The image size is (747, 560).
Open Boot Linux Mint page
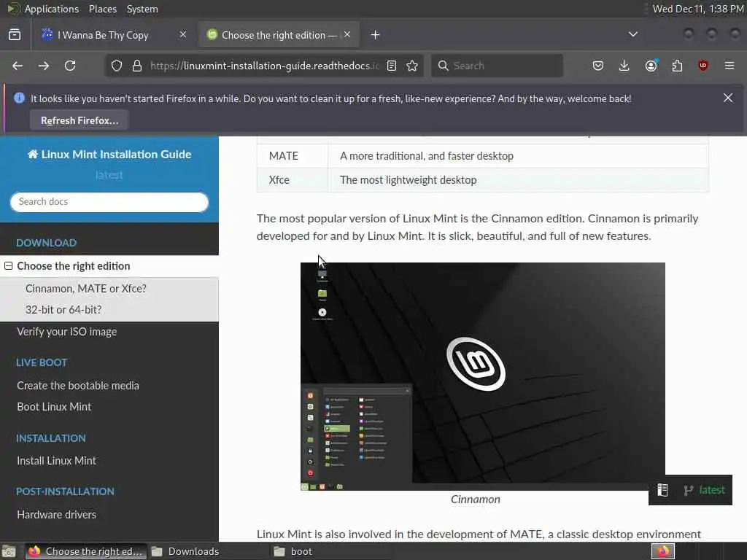pos(54,407)
